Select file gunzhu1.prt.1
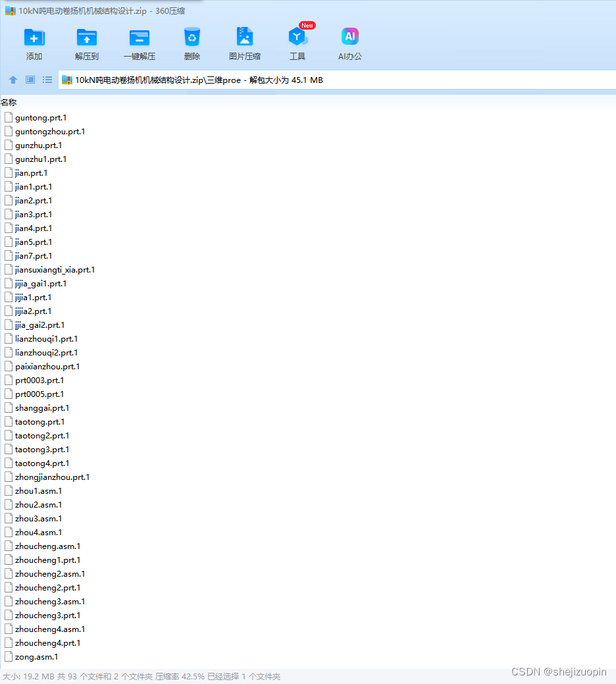Viewport: 616px width, 684px height. point(36,159)
